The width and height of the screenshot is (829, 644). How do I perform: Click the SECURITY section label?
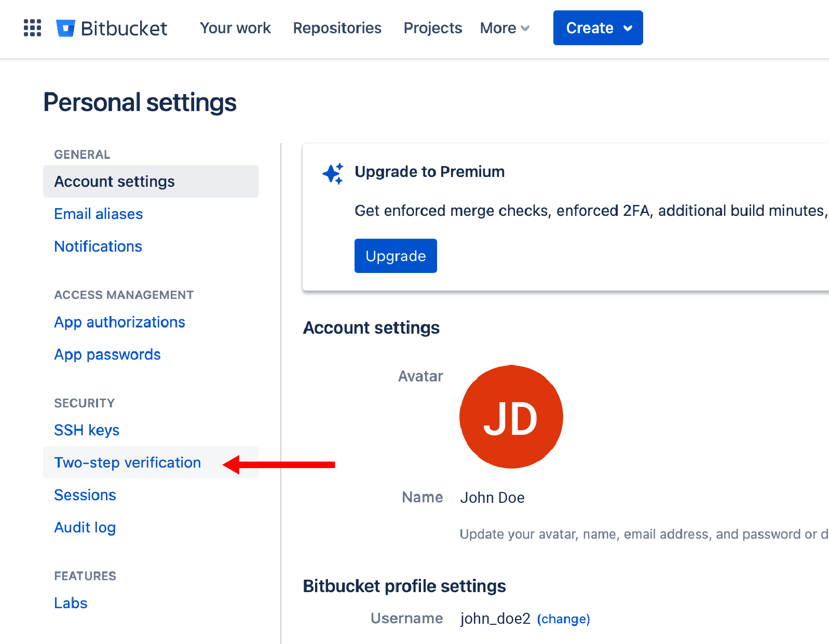pos(85,403)
